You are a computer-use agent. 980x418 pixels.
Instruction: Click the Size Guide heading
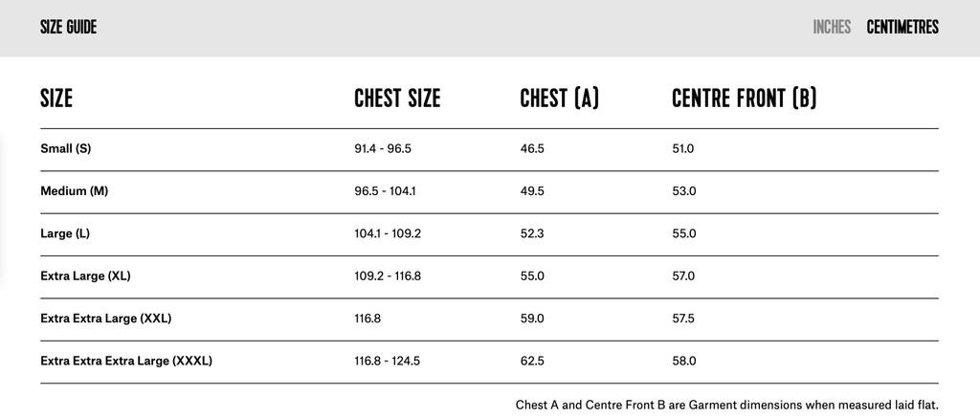point(69,28)
